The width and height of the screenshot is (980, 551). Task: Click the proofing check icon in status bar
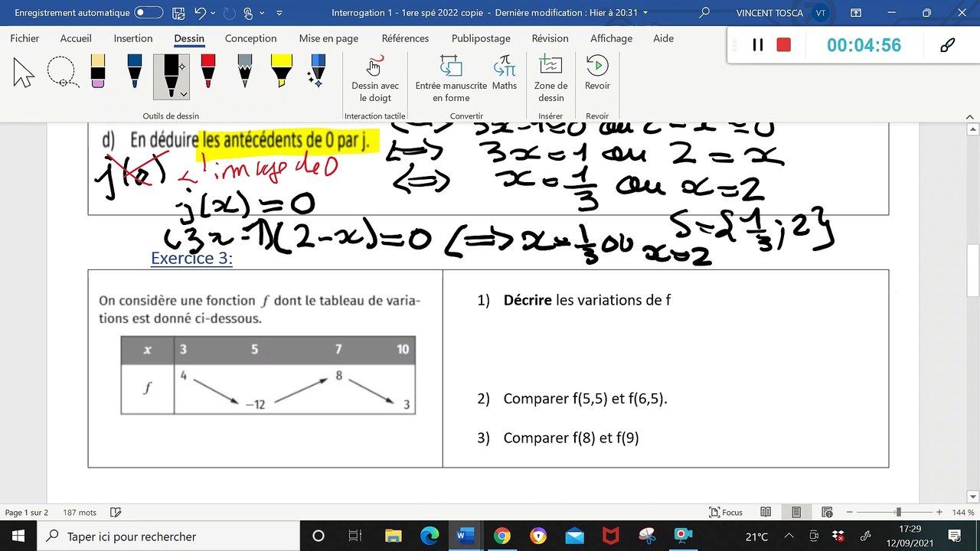tap(116, 513)
